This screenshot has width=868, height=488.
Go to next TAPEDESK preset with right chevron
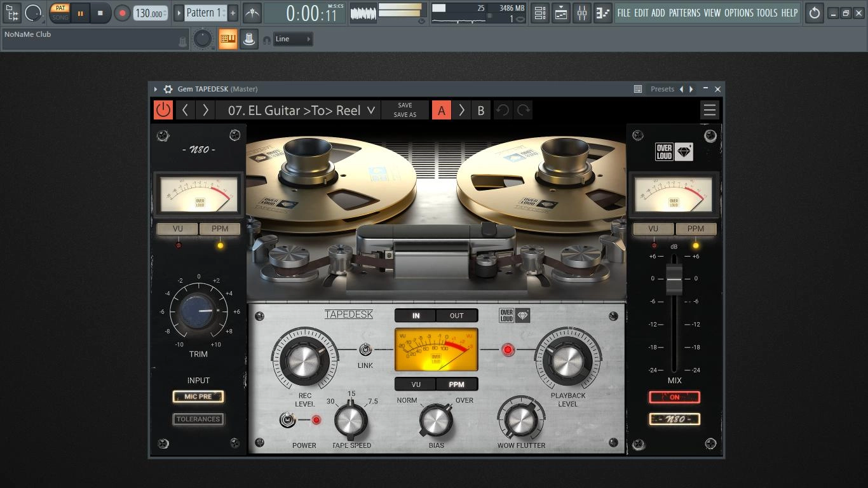click(205, 110)
